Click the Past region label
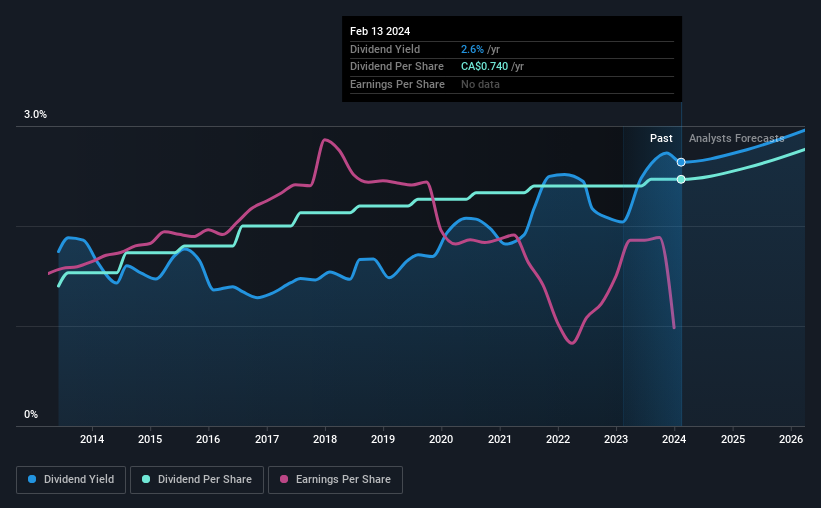 [x=661, y=138]
